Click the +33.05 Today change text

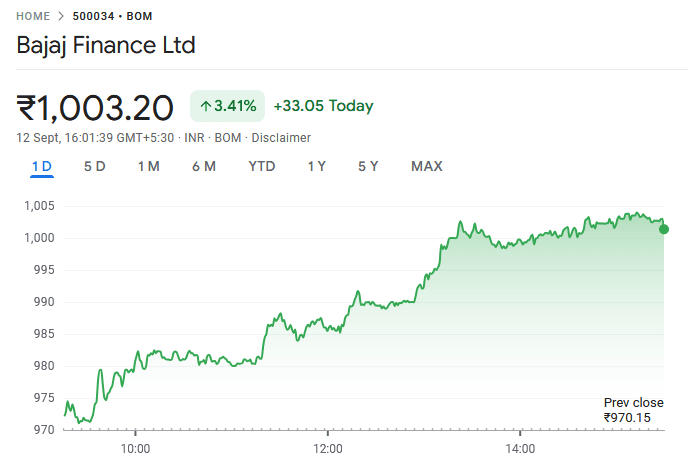(323, 106)
